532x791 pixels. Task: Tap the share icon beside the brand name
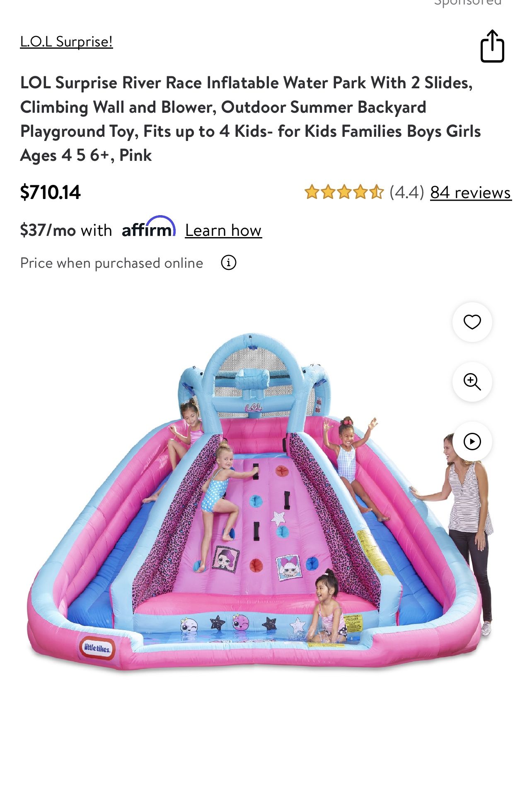point(492,46)
